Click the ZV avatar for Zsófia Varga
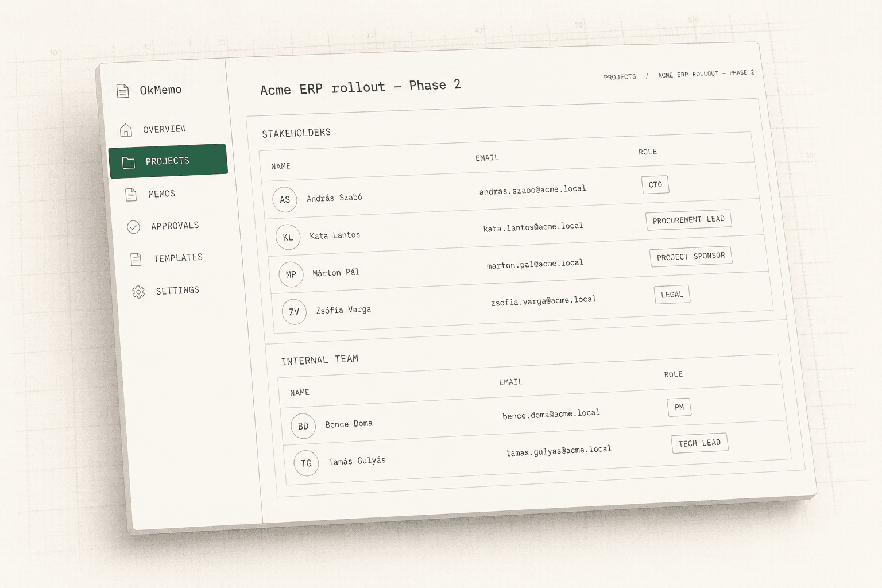The image size is (882, 588). [294, 312]
